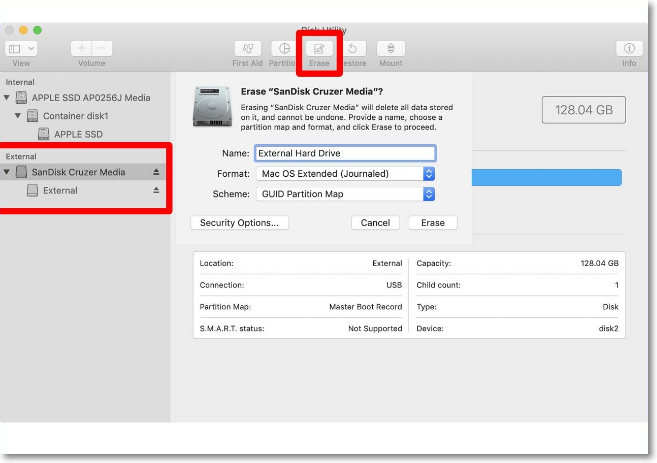
Task: Add a volume with the plus button
Action: click(x=81, y=49)
